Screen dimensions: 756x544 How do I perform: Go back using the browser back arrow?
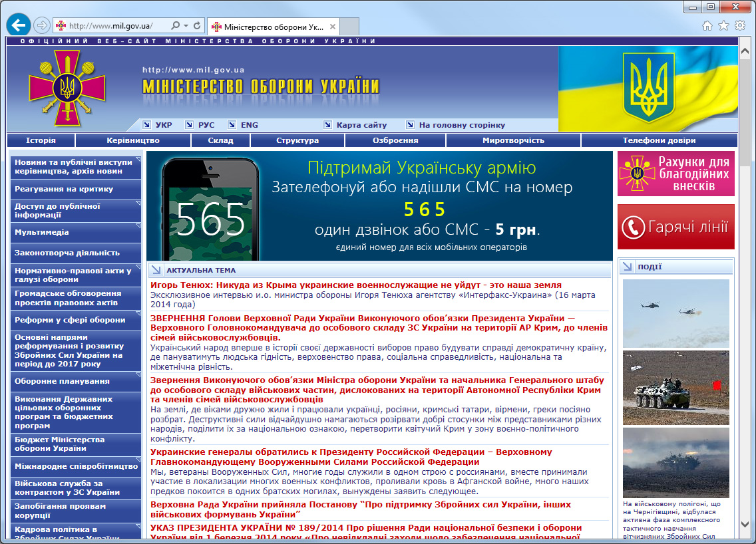click(19, 25)
